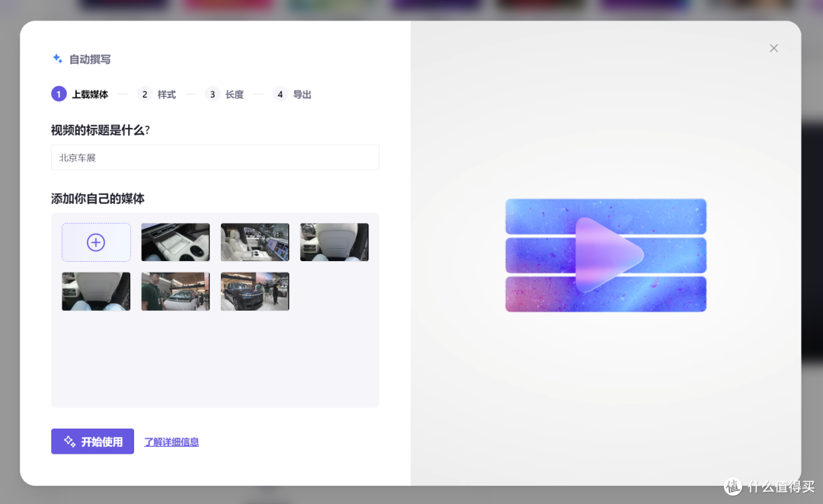This screenshot has width=823, height=504.
Task: Click the 添加你自己的媒体 heading
Action: (x=98, y=199)
